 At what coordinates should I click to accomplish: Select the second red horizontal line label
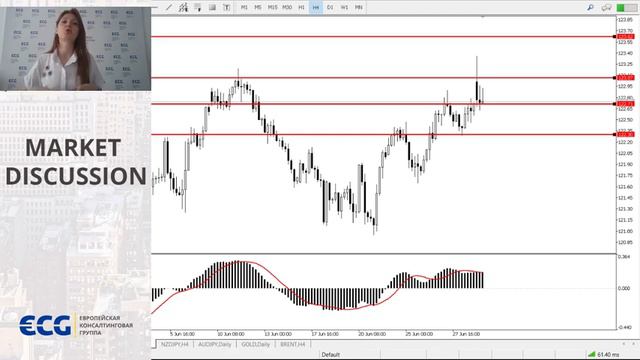tap(625, 78)
